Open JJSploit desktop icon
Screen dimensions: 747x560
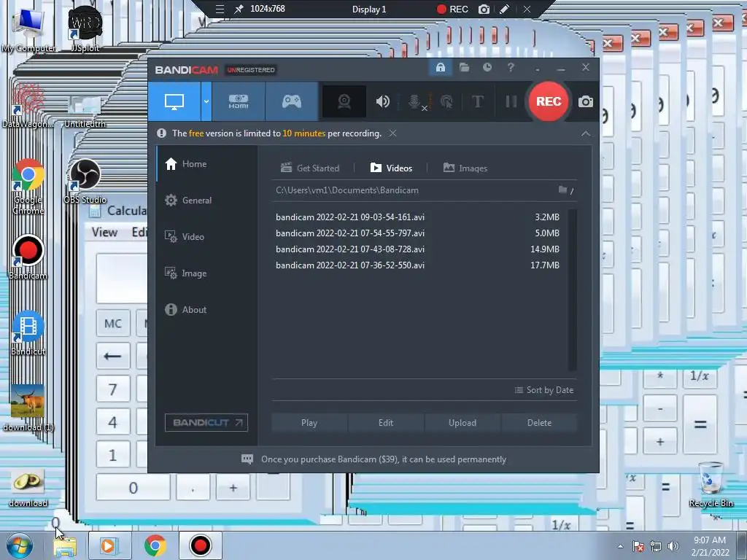click(x=85, y=29)
